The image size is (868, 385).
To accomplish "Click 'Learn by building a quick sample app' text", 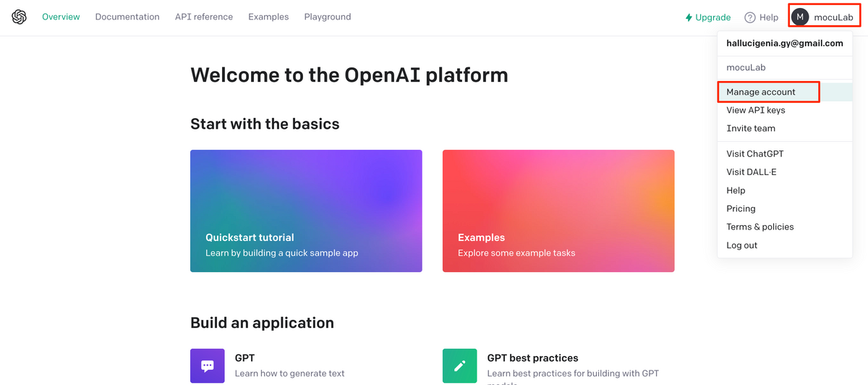I will click(x=281, y=253).
